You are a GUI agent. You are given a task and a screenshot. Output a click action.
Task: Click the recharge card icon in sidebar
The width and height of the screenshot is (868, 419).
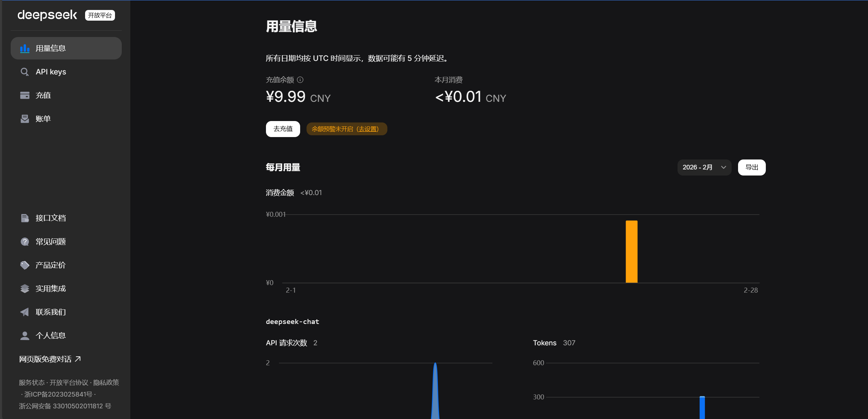point(25,95)
